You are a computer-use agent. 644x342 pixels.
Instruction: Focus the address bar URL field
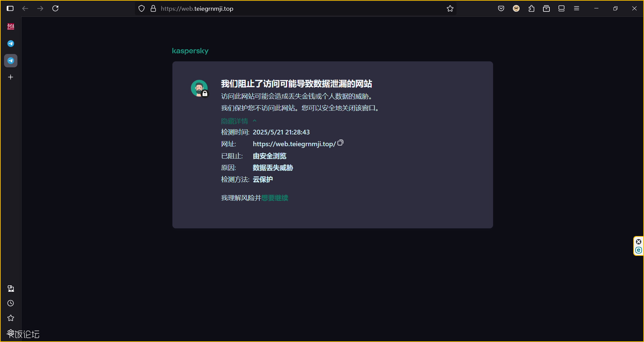click(x=295, y=9)
